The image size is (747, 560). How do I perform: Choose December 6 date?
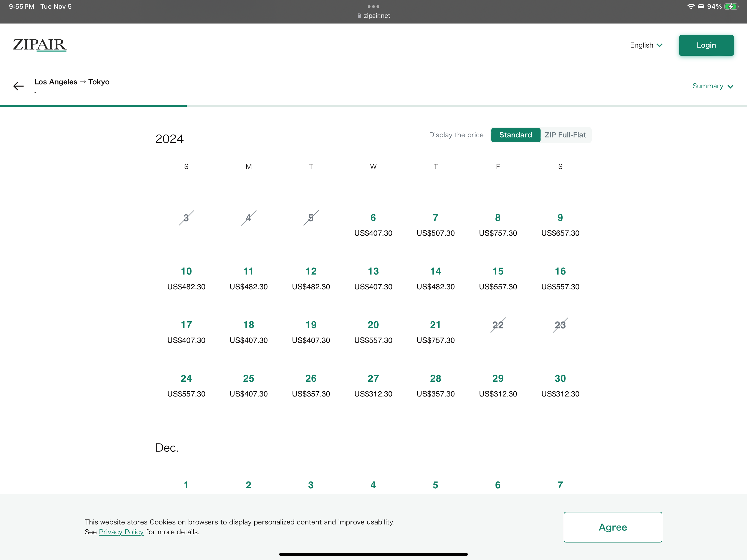coord(498,485)
